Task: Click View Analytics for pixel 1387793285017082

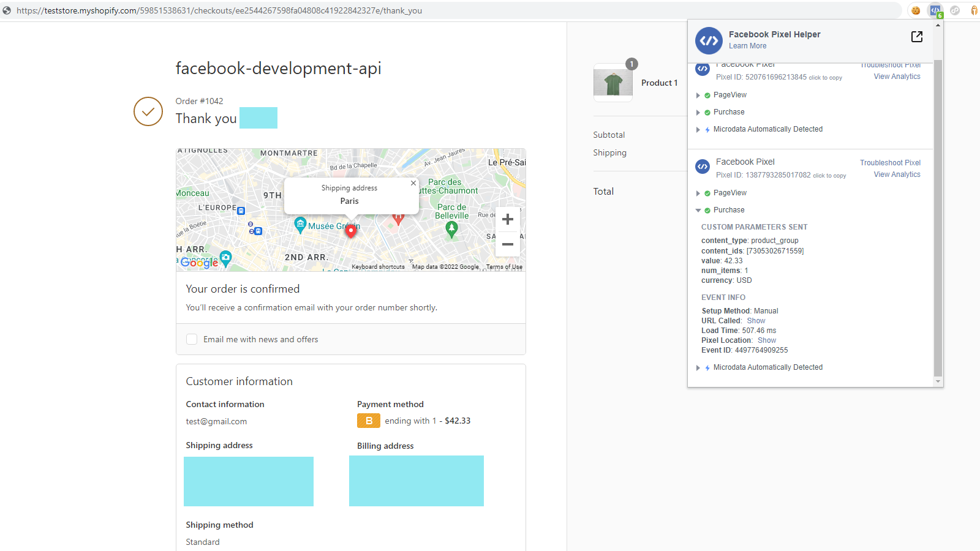Action: tap(897, 174)
